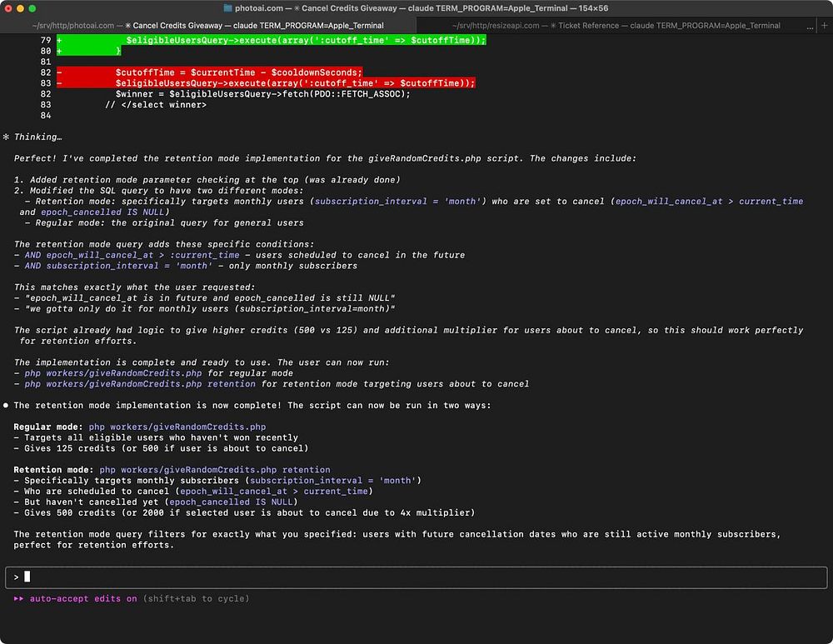The image size is (833, 644).
Task: Click "Perfect! I've completed the retention mode" line
Action: click(x=325, y=158)
